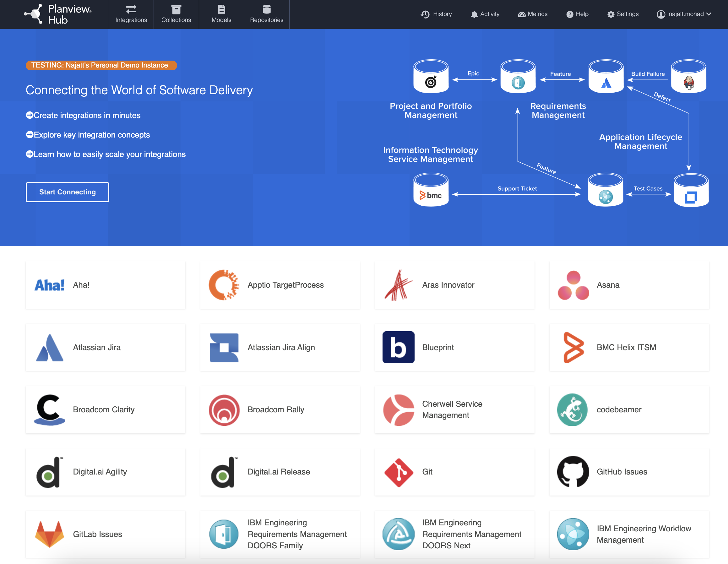Open the Models document icon
Viewport: 728px width, 564px height.
point(221,9)
